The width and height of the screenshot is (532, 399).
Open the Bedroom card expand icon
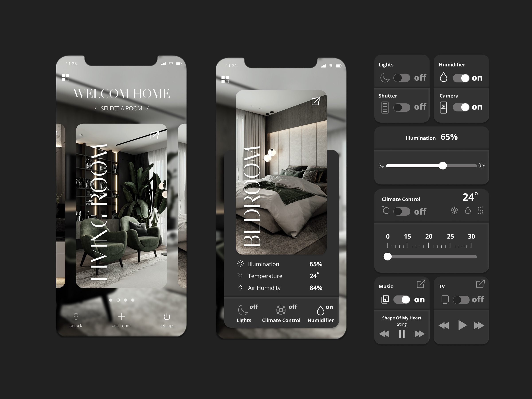click(x=316, y=101)
